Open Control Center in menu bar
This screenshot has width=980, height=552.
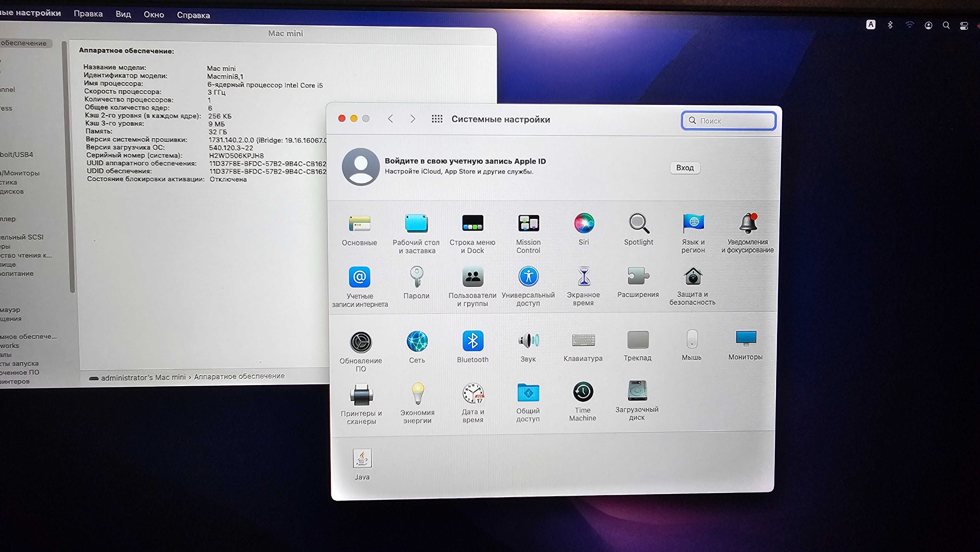(964, 25)
